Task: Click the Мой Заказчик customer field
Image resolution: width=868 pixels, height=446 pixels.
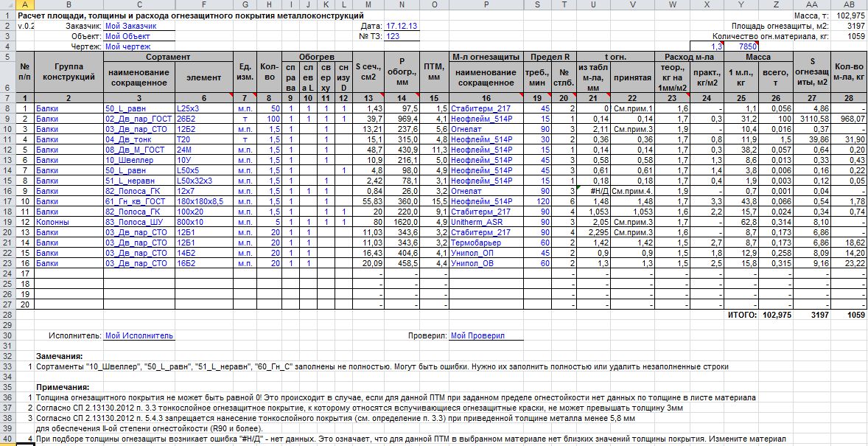Action: 139,25
